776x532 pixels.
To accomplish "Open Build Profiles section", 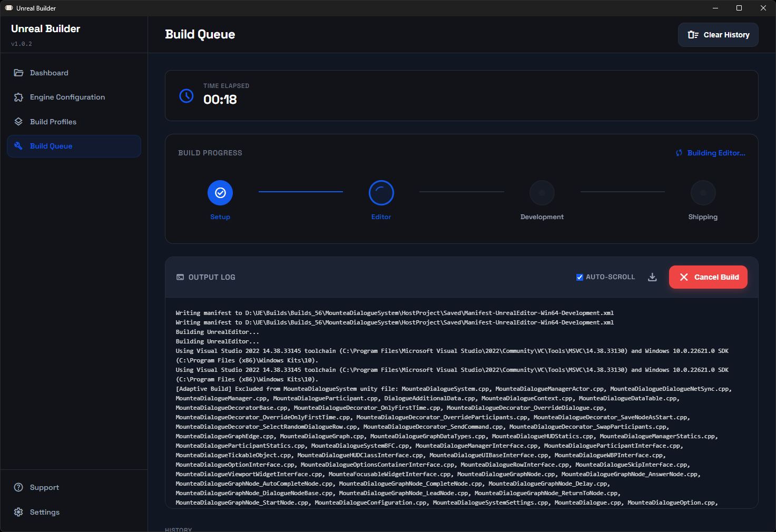I will coord(74,122).
